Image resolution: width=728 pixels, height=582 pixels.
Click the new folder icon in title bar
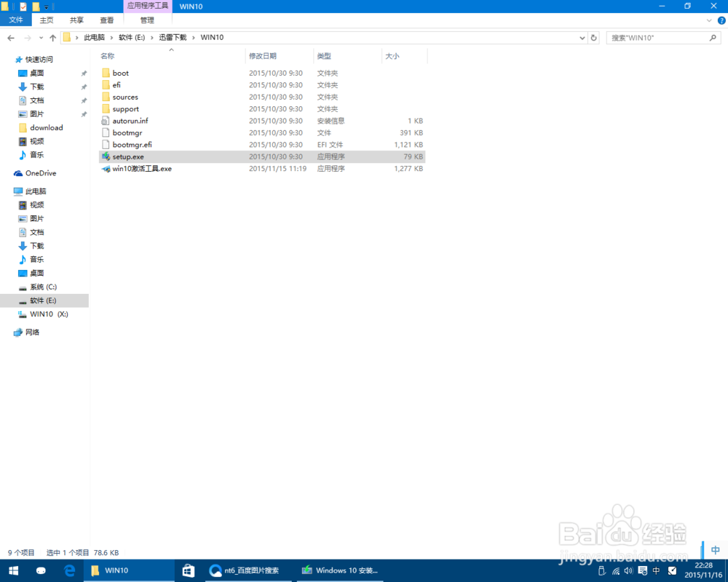(36, 7)
